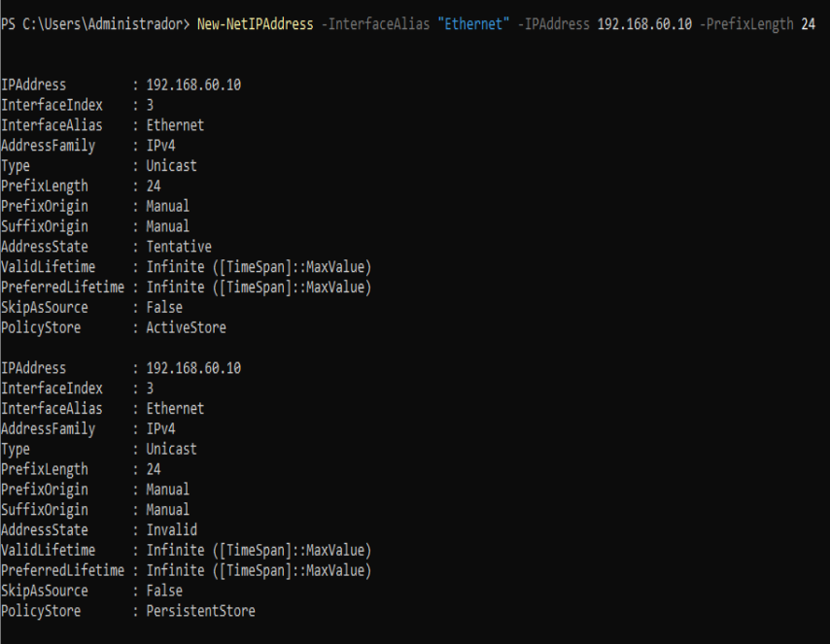Click the PersistentStore PolicyStore value
Viewport: 830px width, 644px height.
pyautogui.click(x=201, y=611)
